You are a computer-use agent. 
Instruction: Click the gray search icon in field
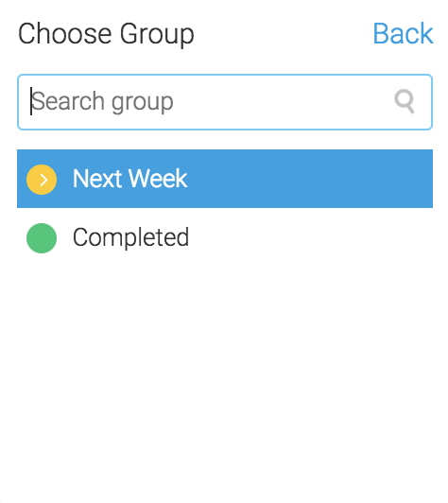(x=405, y=101)
